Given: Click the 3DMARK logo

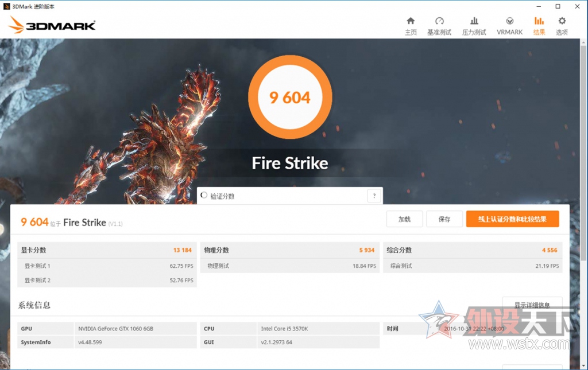Looking at the screenshot, I should pyautogui.click(x=52, y=25).
